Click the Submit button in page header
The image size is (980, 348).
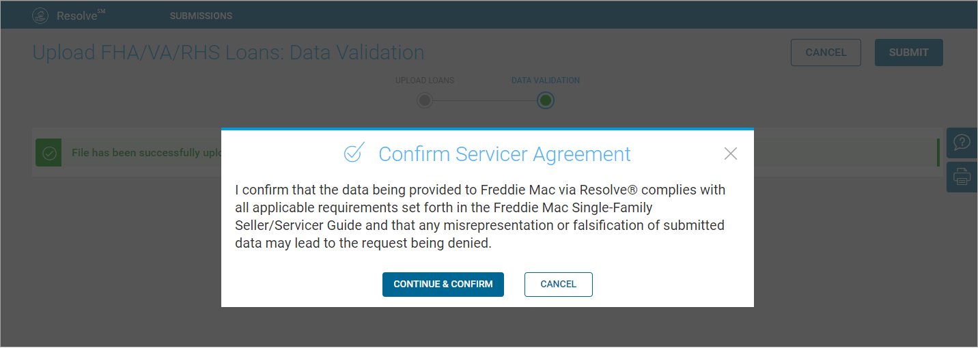tap(909, 53)
